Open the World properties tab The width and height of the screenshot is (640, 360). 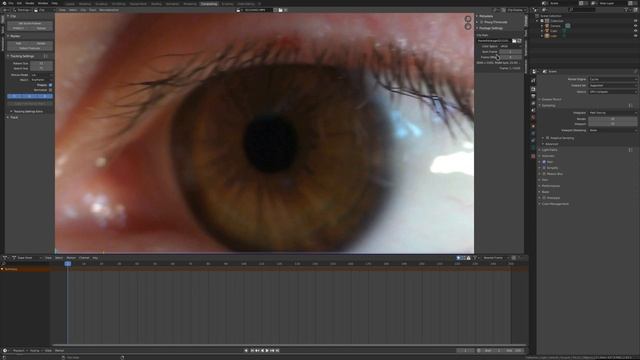[533, 118]
